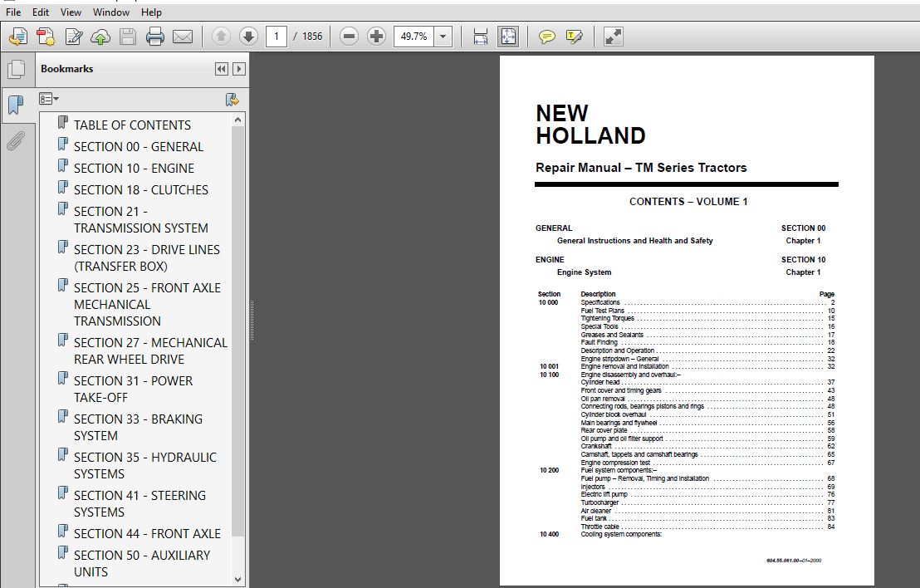Open the Window menu
This screenshot has height=588, width=920.
tap(111, 12)
